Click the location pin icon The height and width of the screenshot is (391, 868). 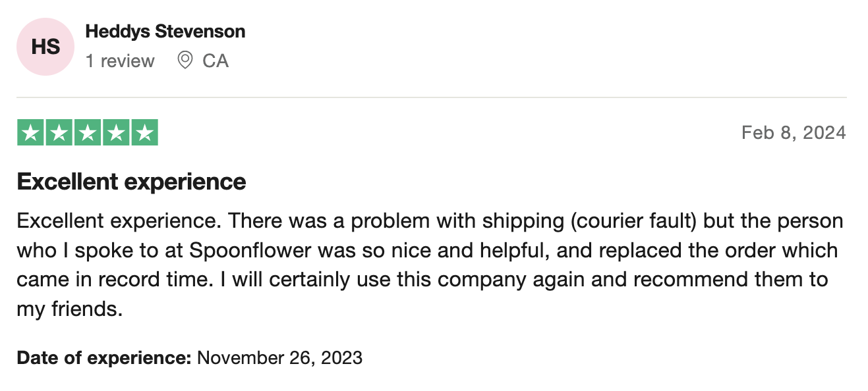point(185,61)
